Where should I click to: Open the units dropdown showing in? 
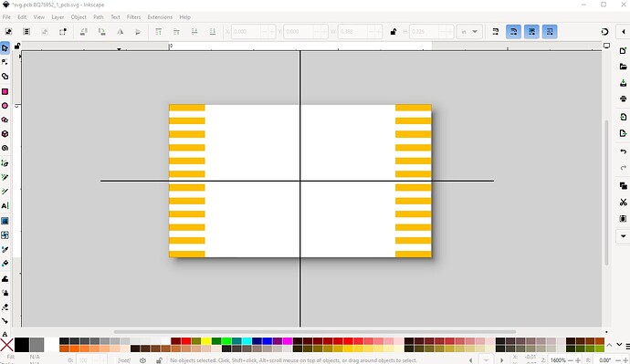469,32
